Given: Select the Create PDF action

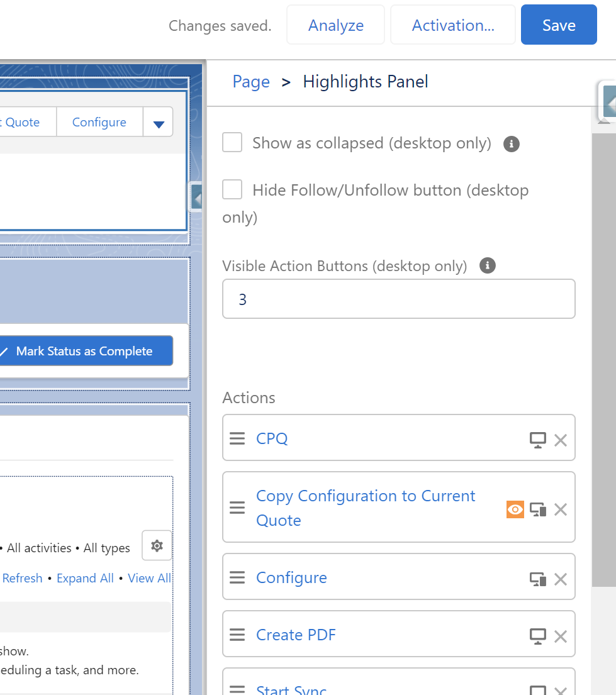Looking at the screenshot, I should (x=296, y=635).
